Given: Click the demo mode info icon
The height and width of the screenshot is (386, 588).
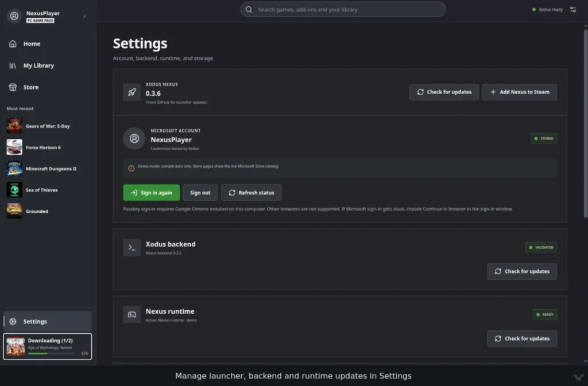Looking at the screenshot, I should point(131,168).
